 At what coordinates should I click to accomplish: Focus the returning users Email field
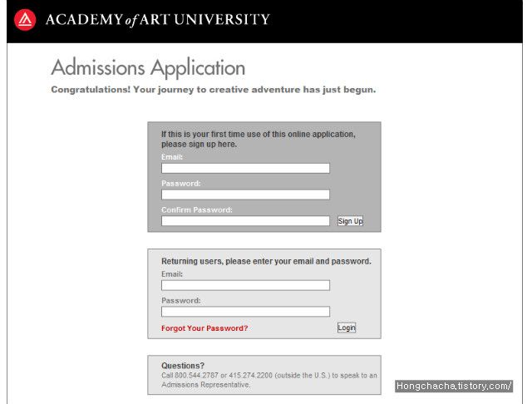245,285
